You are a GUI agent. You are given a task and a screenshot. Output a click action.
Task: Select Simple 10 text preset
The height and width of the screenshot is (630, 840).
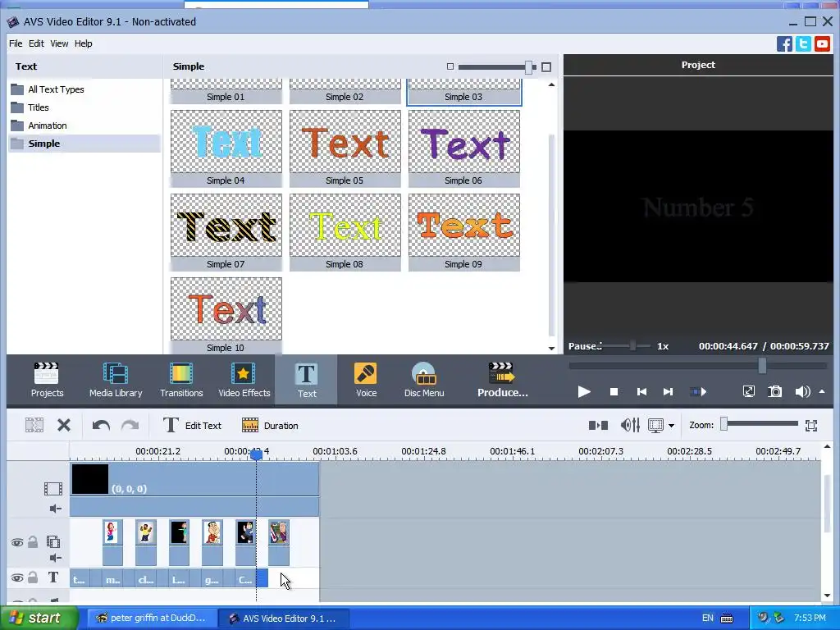point(226,315)
